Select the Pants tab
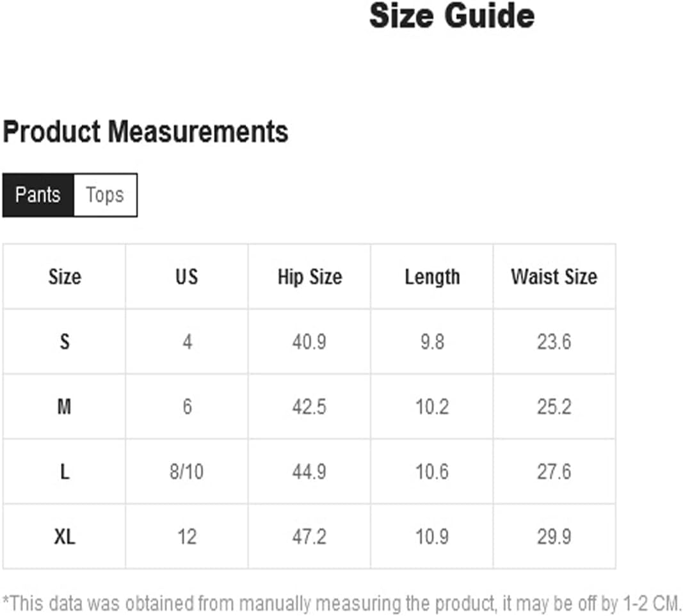 (38, 195)
